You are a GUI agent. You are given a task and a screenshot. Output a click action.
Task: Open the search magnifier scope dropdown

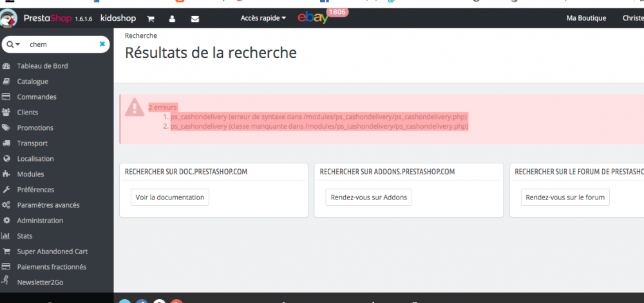[x=13, y=44]
